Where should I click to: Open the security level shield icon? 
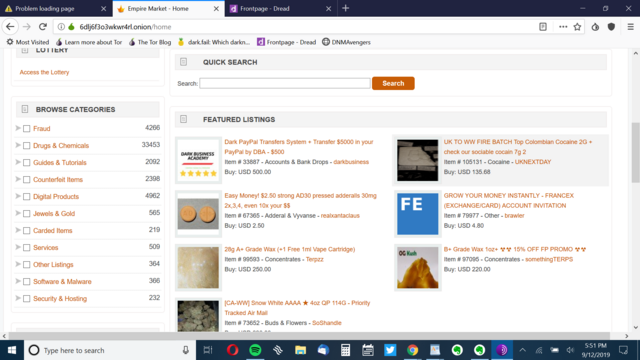pyautogui.click(x=611, y=27)
